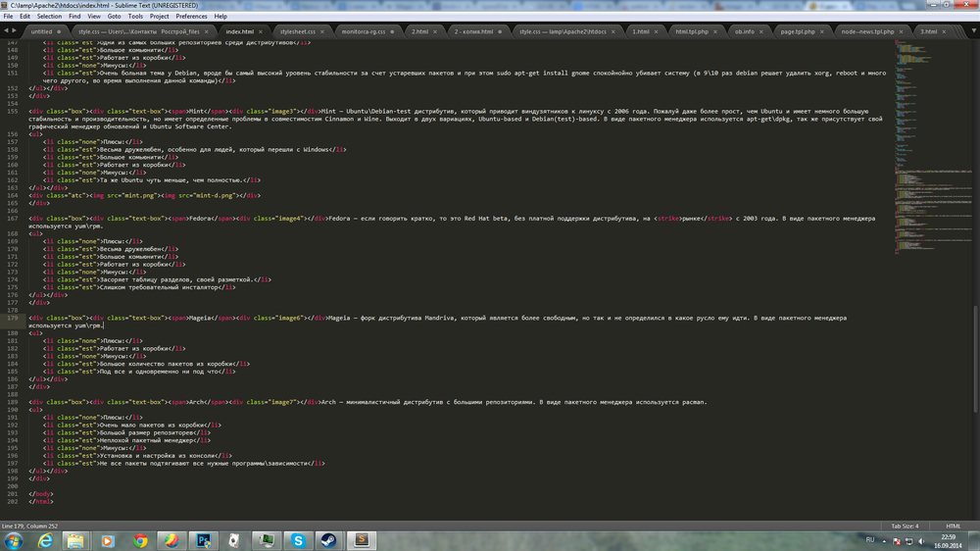The width and height of the screenshot is (980, 551).
Task: Open Google Chrome from the taskbar
Action: 140,540
